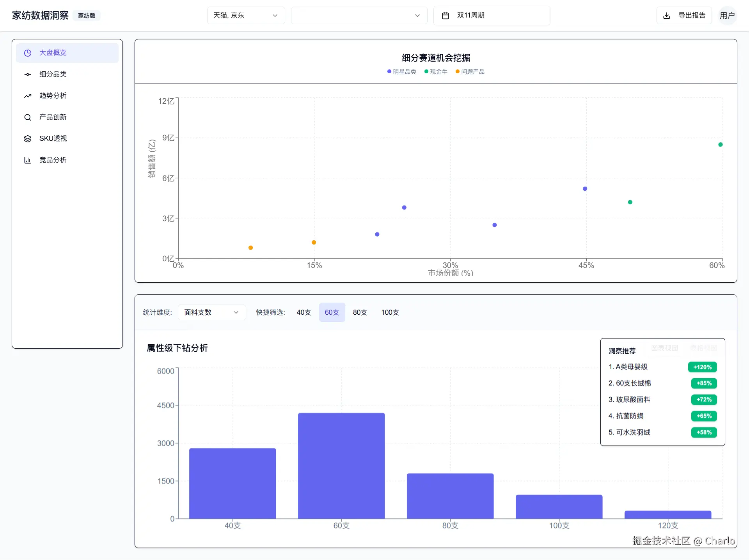Toggle the 80支 quick filter
The width and height of the screenshot is (749, 560).
click(x=360, y=312)
